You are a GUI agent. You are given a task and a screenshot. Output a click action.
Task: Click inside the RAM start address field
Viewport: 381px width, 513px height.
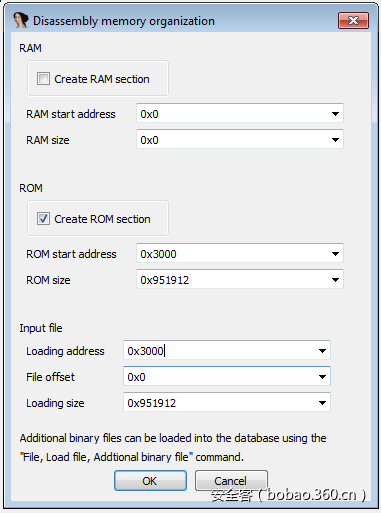(x=240, y=114)
